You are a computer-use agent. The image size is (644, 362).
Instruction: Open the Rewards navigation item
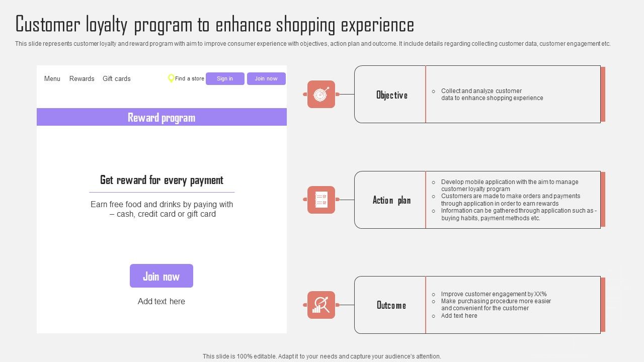coord(82,78)
